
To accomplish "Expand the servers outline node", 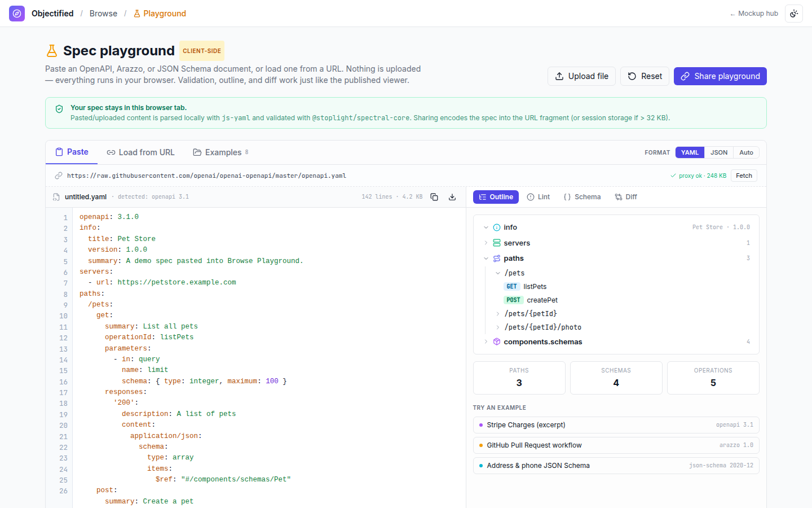I will (x=486, y=243).
